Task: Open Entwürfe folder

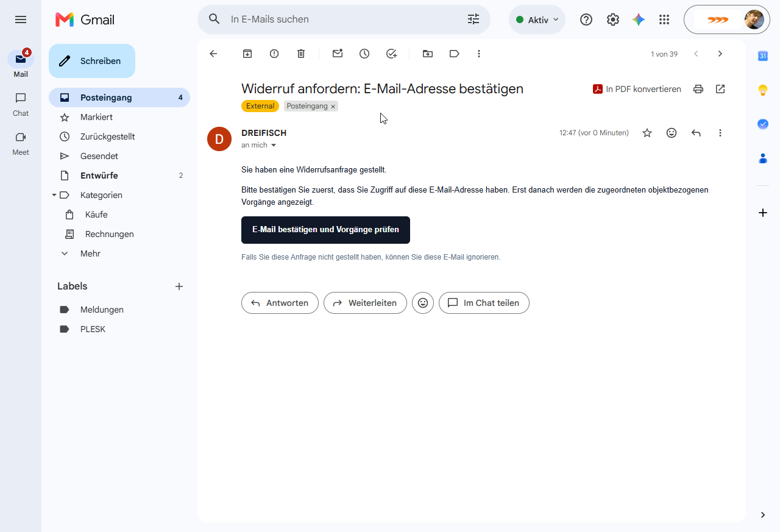Action: click(119, 176)
